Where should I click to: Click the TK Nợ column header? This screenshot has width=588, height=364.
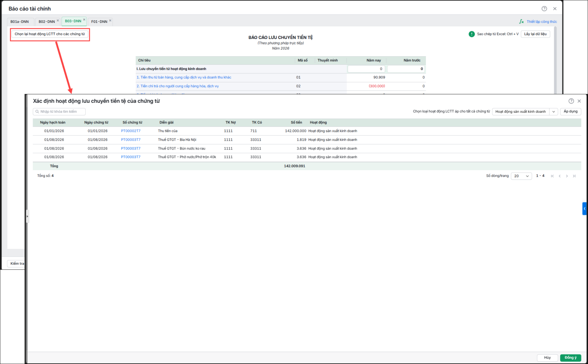(231, 123)
